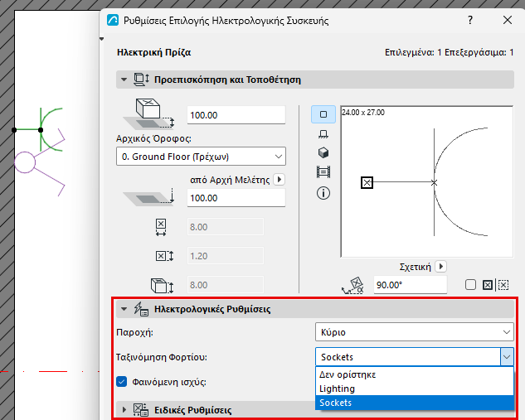Open dialog help with the question mark
Screen dimensions: 525x420
coord(470,21)
